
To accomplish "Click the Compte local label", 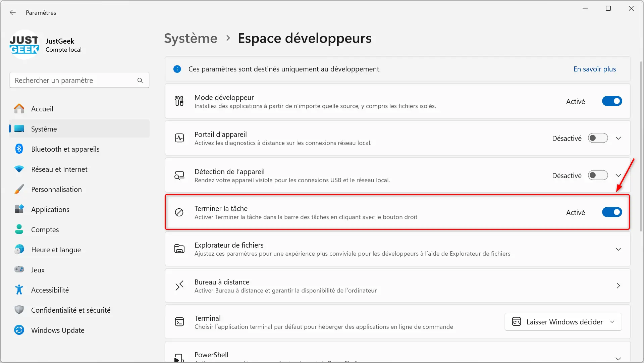I will 63,50.
